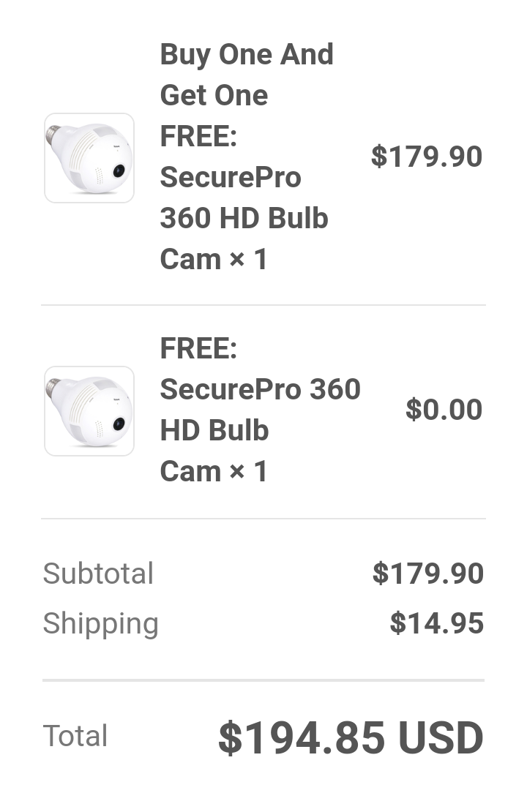Click the Subtotal label
Screen dimensions: 527x812
pos(98,574)
